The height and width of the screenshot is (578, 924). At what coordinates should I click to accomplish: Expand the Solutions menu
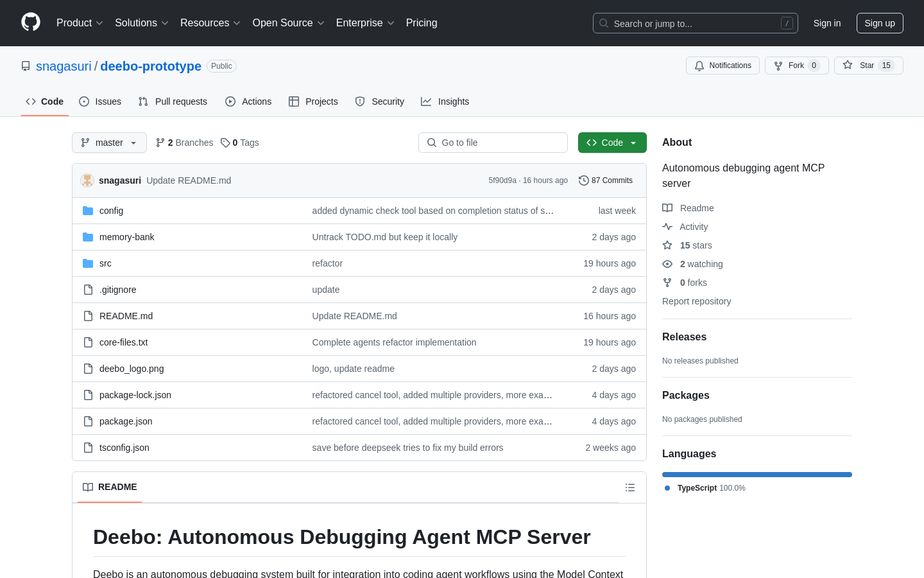click(142, 23)
